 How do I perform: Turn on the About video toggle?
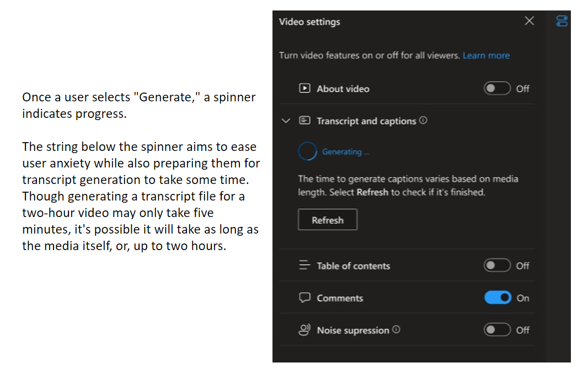coord(497,88)
